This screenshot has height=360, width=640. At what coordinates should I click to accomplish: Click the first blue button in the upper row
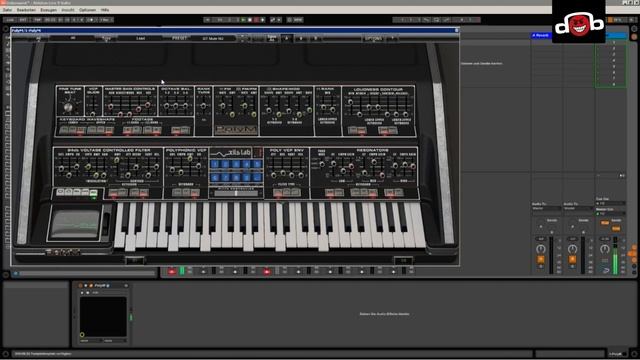(215, 164)
